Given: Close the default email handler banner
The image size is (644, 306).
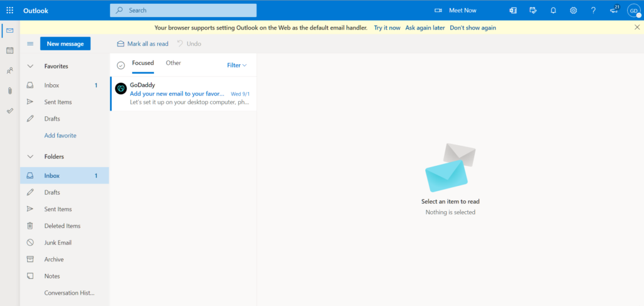Looking at the screenshot, I should pyautogui.click(x=637, y=27).
